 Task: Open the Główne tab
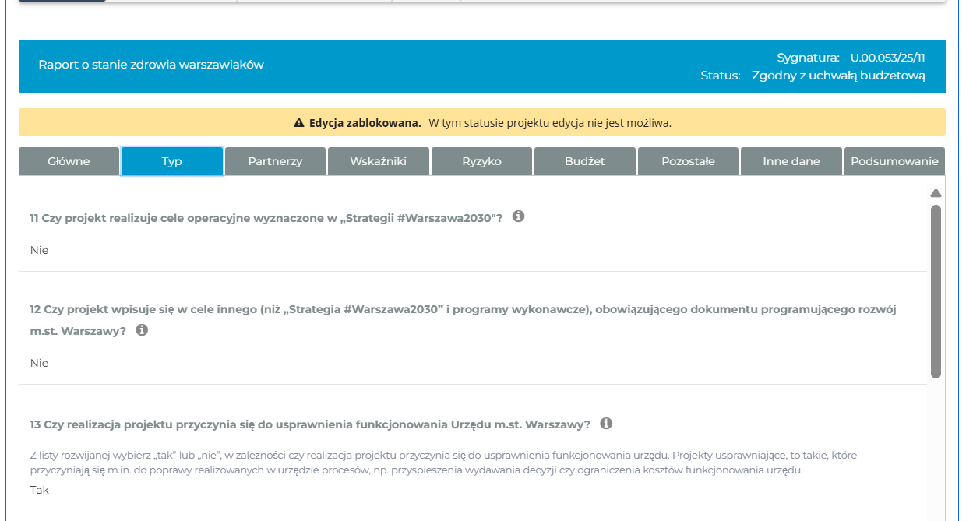69,161
